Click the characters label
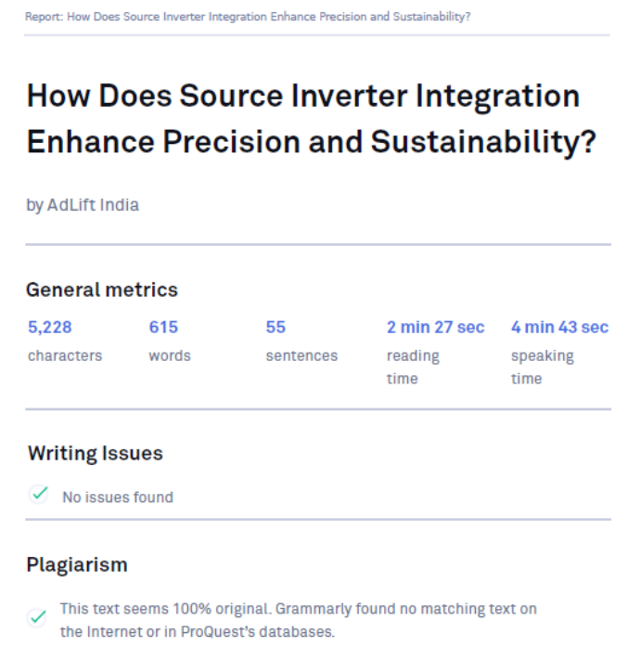This screenshot has height=672, width=640. (65, 355)
